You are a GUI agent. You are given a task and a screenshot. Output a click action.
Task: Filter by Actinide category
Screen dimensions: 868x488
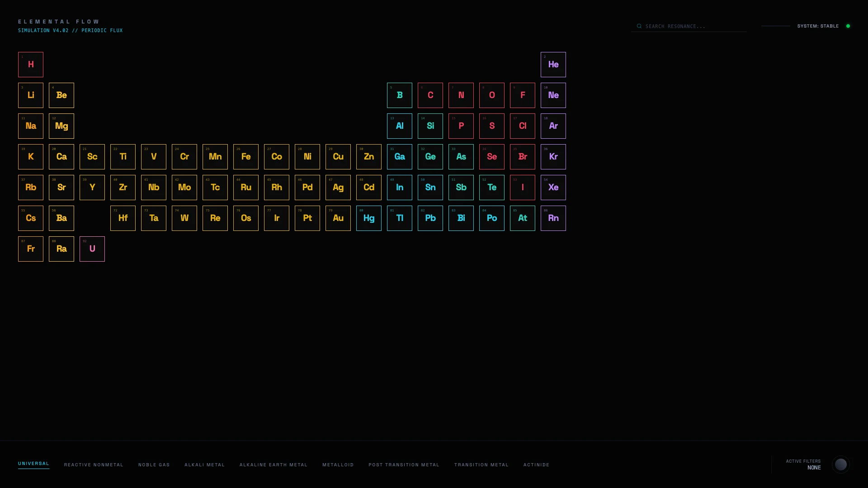point(537,465)
